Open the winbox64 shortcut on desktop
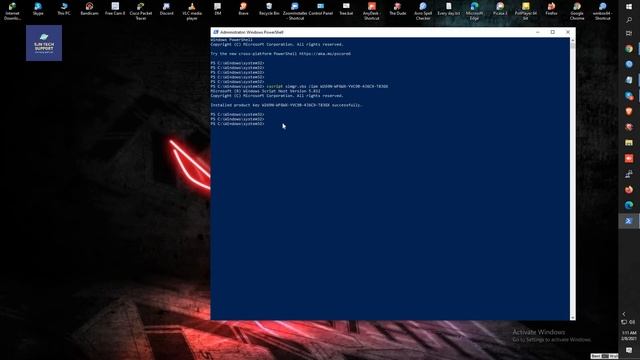The image size is (640, 360). pos(602,11)
